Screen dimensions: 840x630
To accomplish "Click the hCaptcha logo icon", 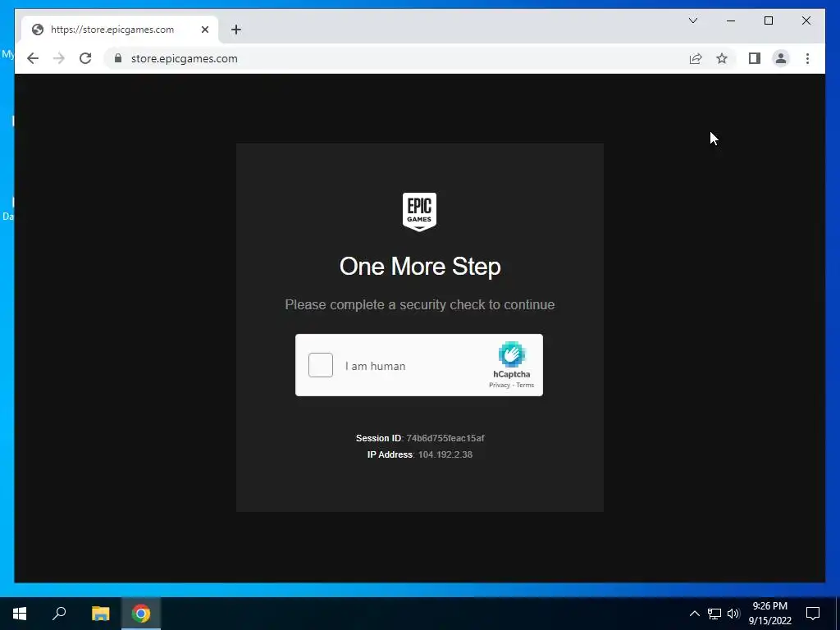I will point(512,354).
